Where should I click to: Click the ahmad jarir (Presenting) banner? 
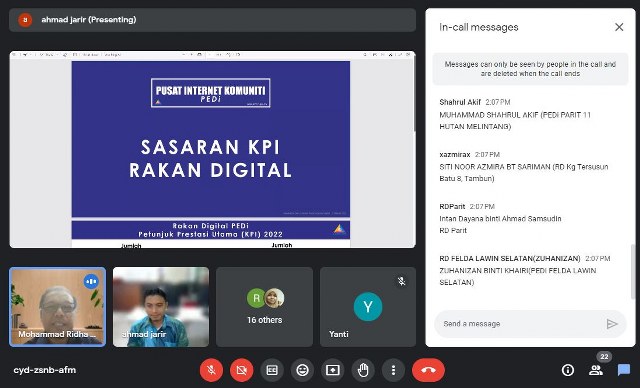click(x=213, y=20)
